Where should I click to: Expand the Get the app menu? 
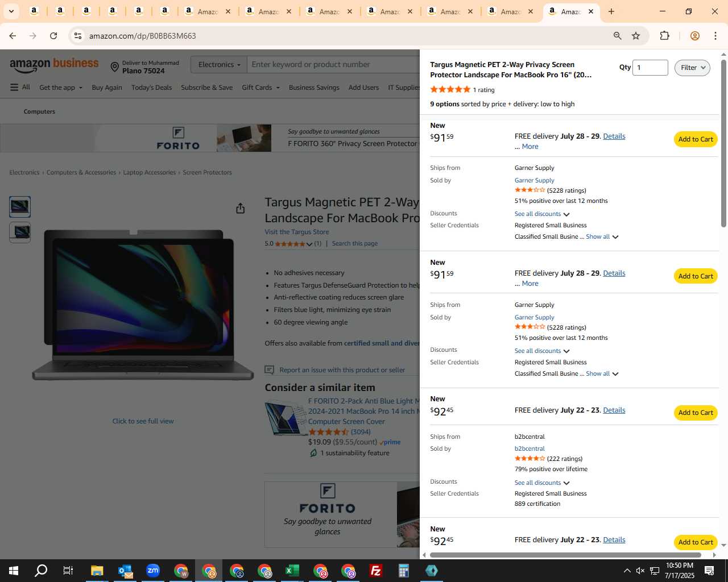tap(61, 88)
